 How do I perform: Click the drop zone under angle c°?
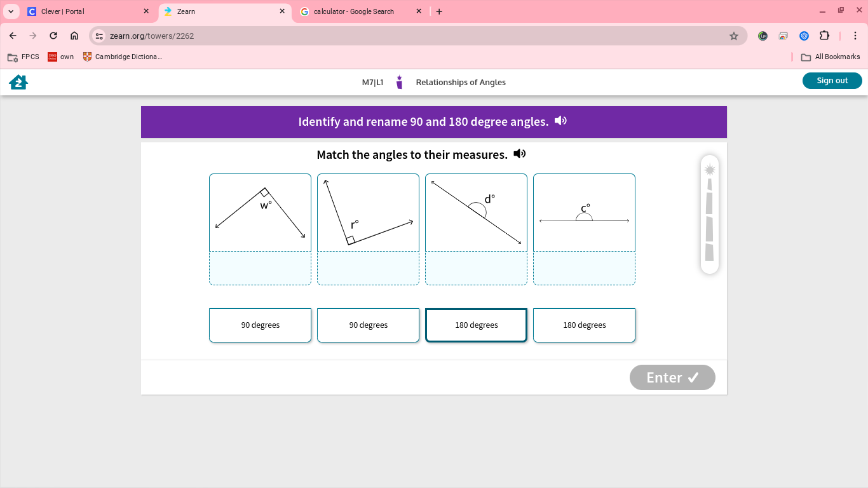tap(585, 268)
